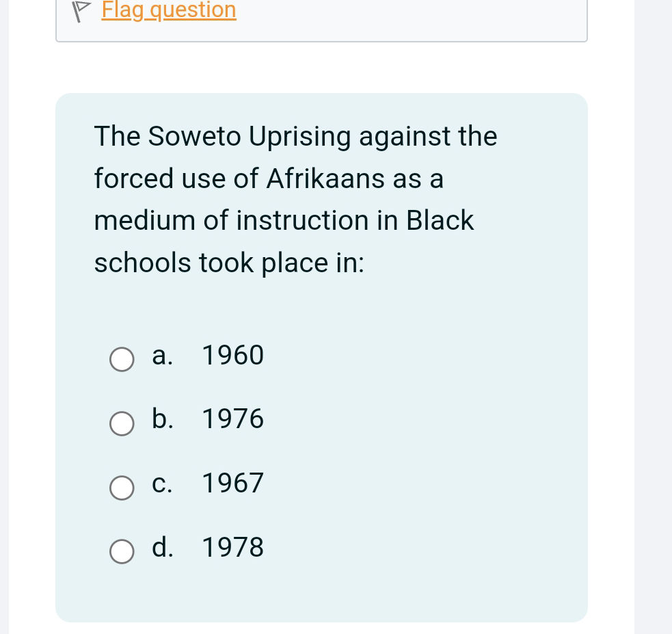Screen dimensions: 672x634
Task: Select radio button for option c. 1967
Action: [122, 488]
